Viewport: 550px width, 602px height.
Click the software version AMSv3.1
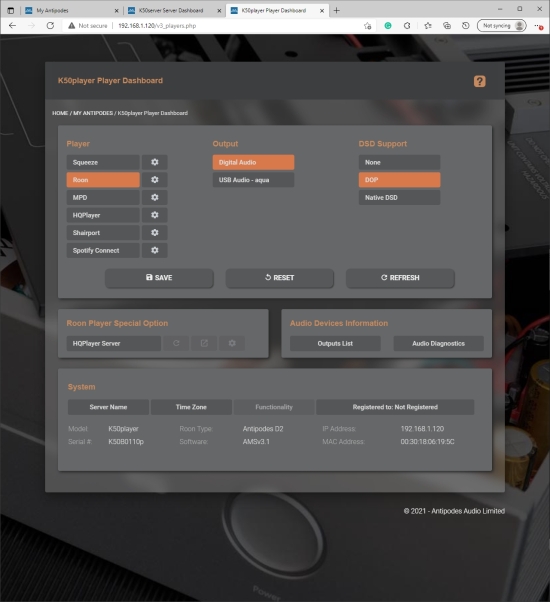[256, 442]
